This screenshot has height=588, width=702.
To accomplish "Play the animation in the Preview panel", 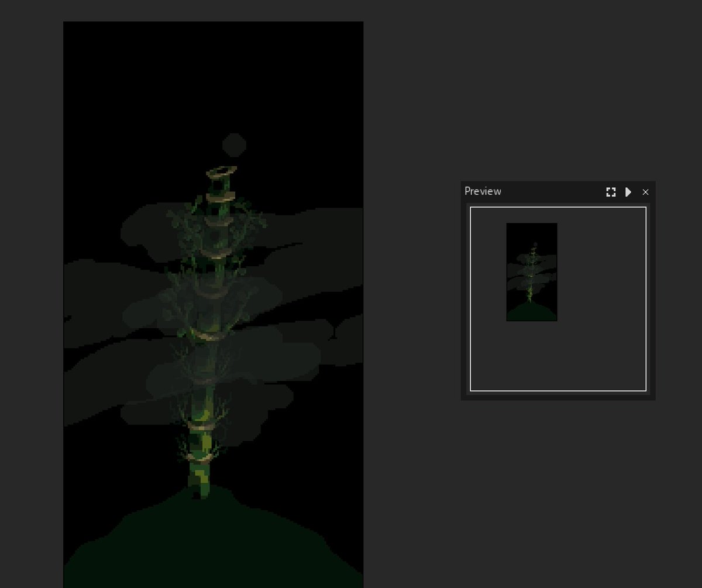I will tap(628, 192).
